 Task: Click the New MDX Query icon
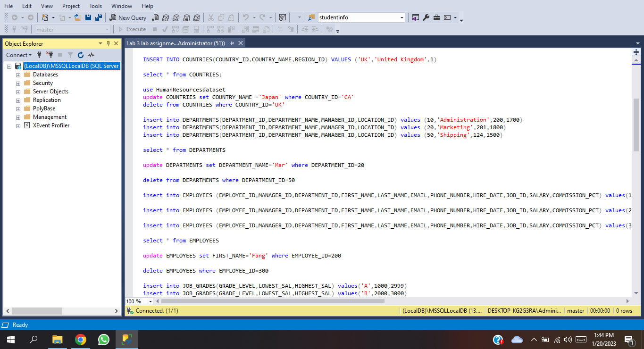tap(166, 17)
